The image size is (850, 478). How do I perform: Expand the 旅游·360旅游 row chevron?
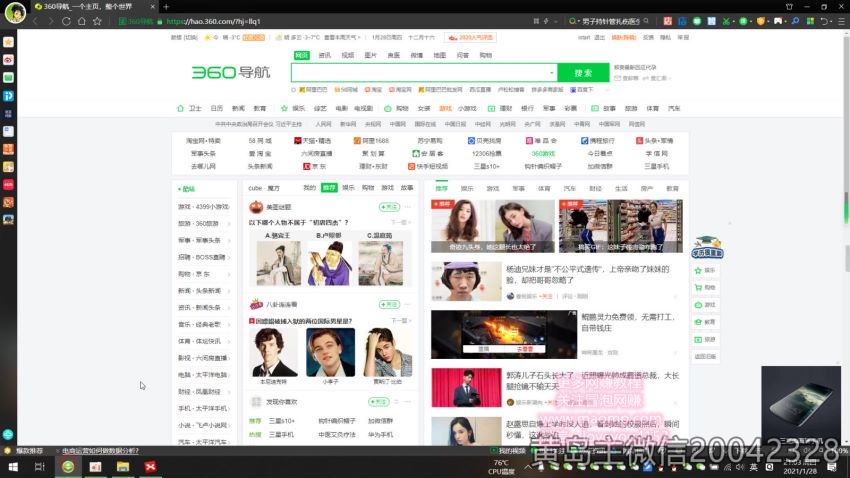tap(229, 223)
